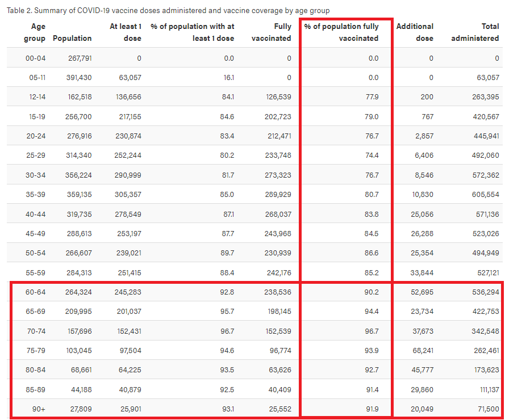Click the 94.6 percent cell
Image resolution: width=505 pixels, height=420 pixels.
[x=227, y=351]
